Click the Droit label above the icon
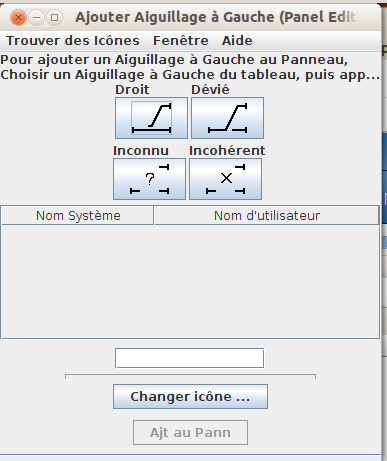The image size is (387, 461). click(132, 90)
